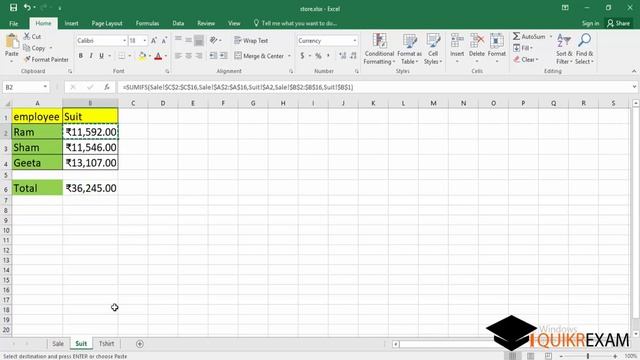The height and width of the screenshot is (360, 640).
Task: Increase font size with the larger A icon
Action: point(154,40)
